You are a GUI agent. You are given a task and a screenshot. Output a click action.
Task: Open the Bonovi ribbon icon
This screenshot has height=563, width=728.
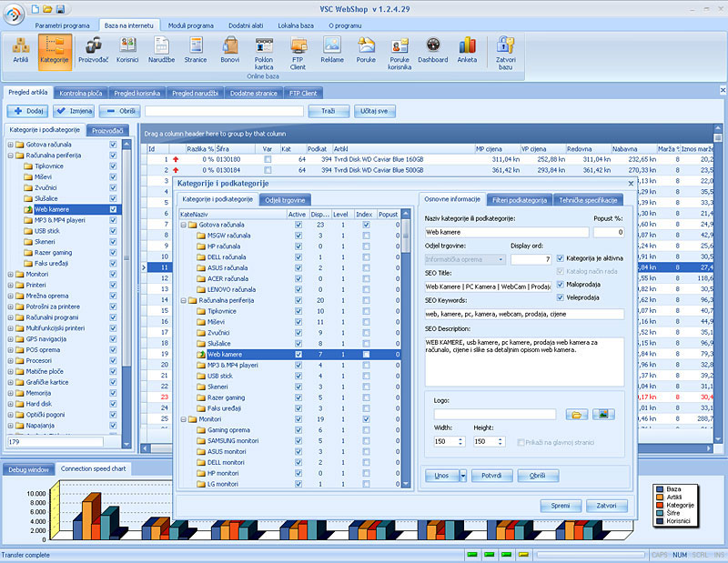[x=230, y=51]
